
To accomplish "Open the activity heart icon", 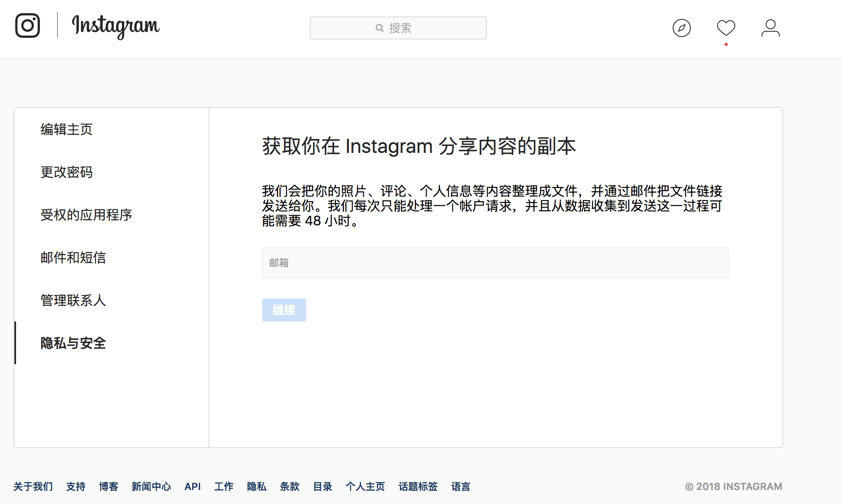I will coord(726,28).
